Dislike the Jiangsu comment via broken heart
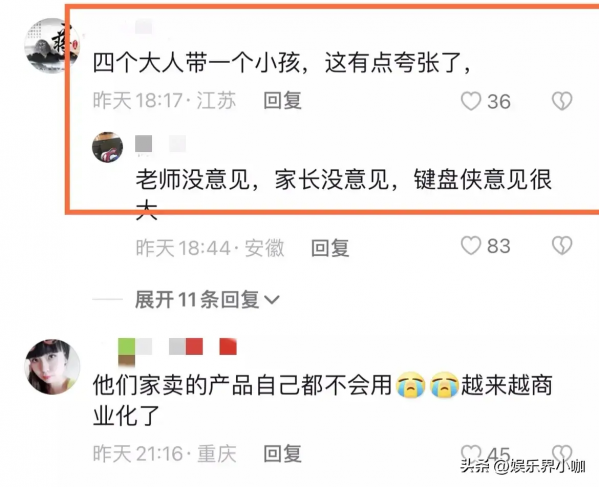600x487 pixels. [562, 101]
